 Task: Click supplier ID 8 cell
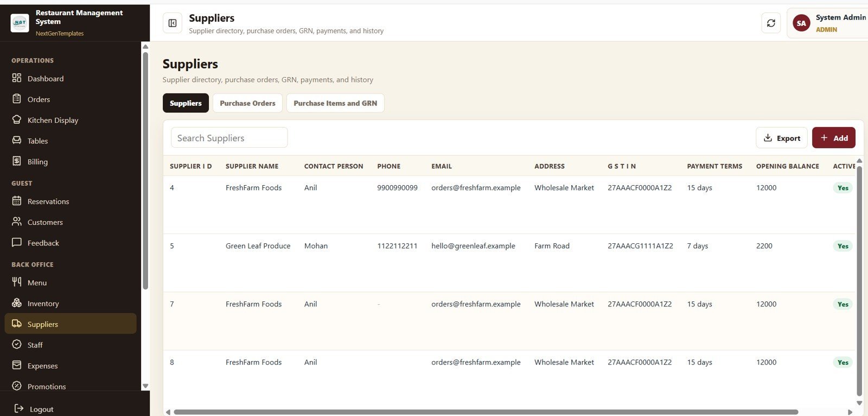pyautogui.click(x=172, y=362)
